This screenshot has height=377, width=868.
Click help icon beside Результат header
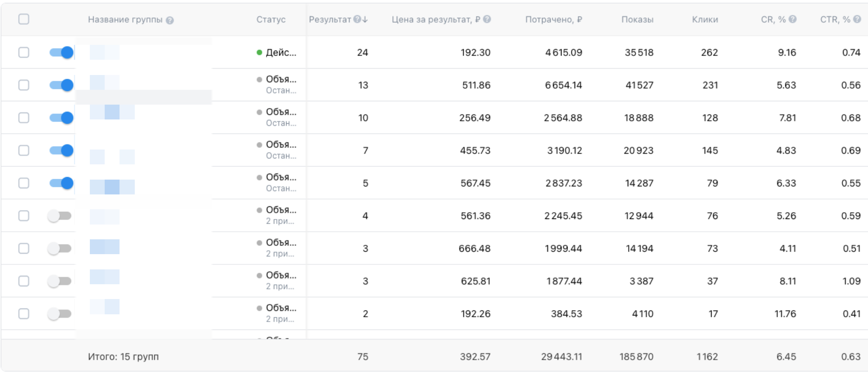coord(357,19)
